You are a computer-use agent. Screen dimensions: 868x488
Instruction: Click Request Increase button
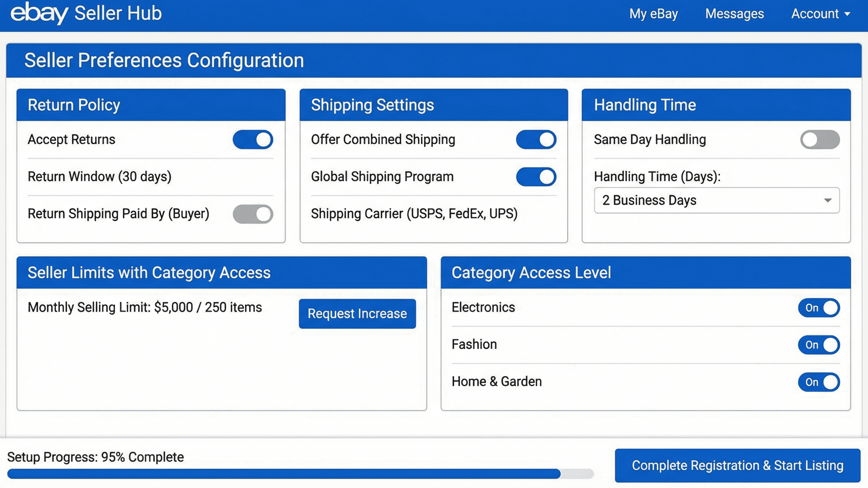357,314
